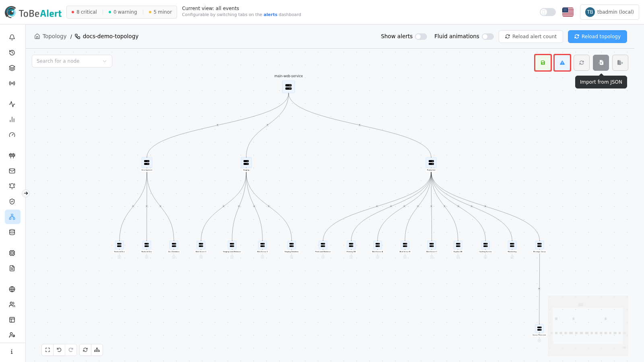Select the Staging node
Image resolution: width=644 pixels, height=362 pixels.
(x=246, y=162)
